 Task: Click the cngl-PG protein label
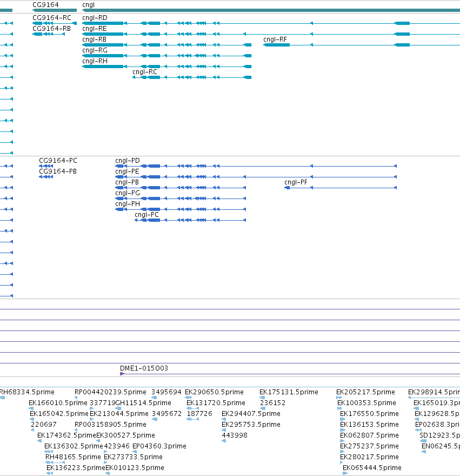pos(128,193)
